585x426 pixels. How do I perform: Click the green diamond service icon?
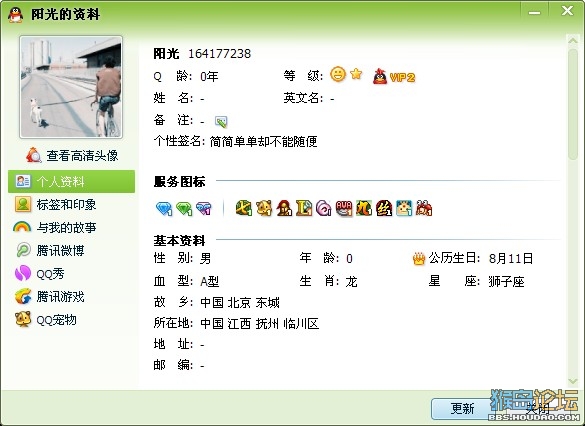184,208
